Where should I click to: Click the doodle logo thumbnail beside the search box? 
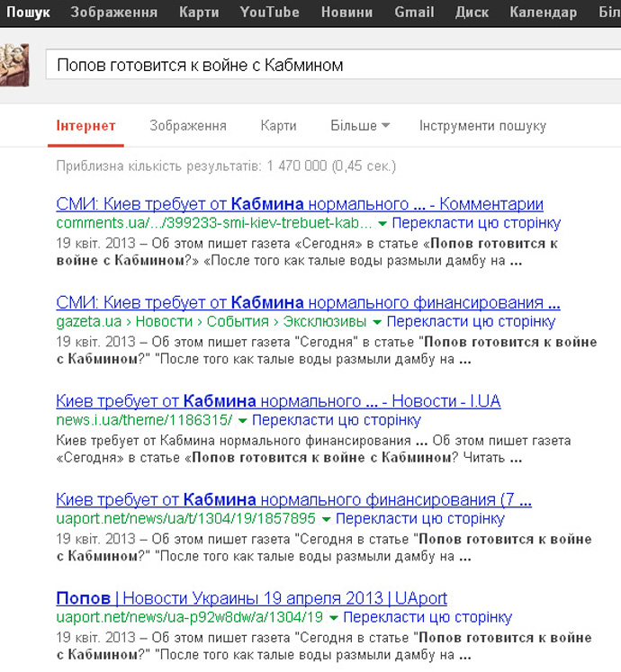[14, 65]
